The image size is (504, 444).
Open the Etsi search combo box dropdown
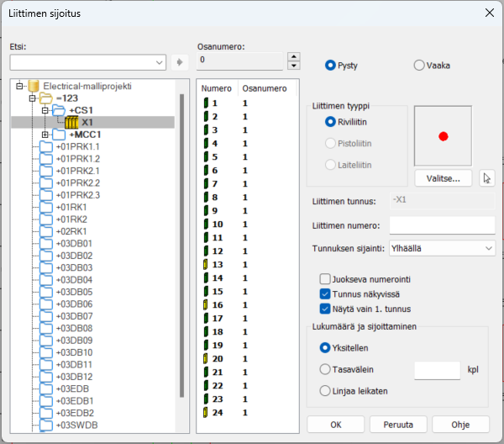[x=160, y=62]
